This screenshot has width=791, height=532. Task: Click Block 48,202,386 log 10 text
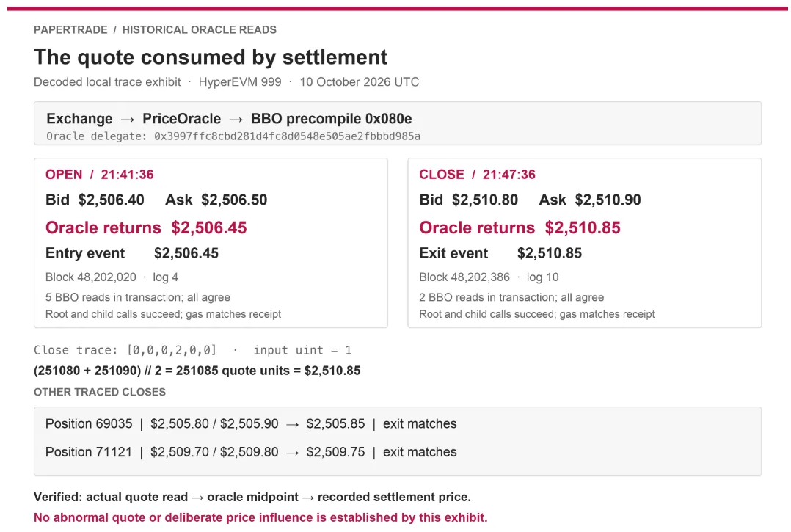click(489, 277)
